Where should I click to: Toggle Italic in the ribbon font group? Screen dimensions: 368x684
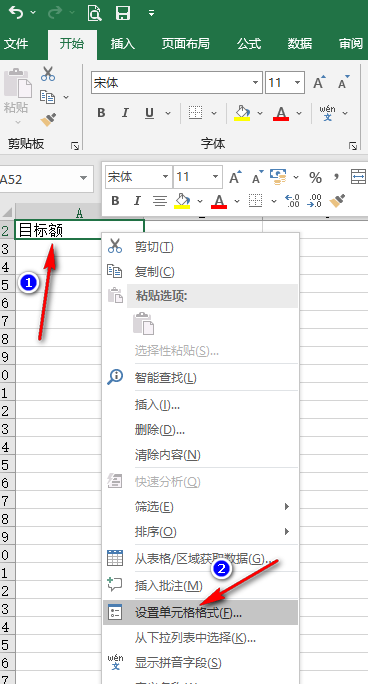point(125,113)
